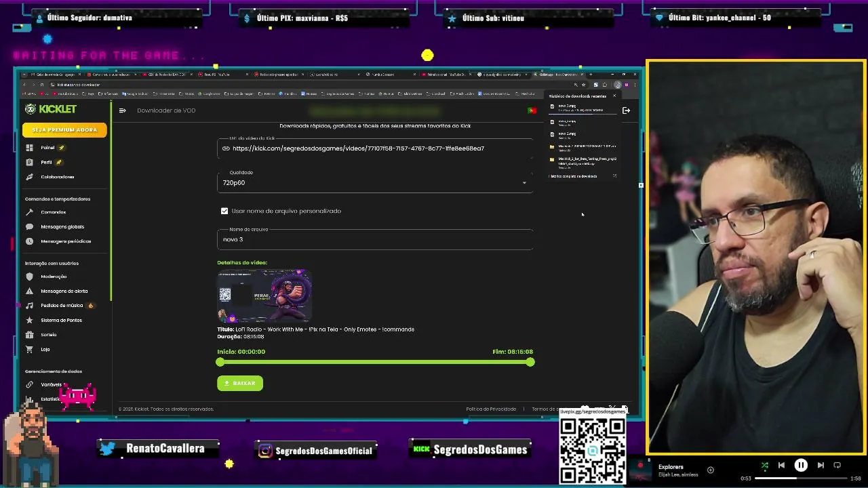Image resolution: width=868 pixels, height=488 pixels.
Task: Bookmark page with star icon in address bar
Action: (x=584, y=85)
